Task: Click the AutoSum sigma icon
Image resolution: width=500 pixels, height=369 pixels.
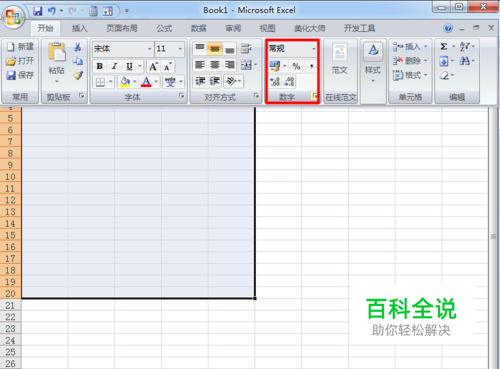Action: 444,47
